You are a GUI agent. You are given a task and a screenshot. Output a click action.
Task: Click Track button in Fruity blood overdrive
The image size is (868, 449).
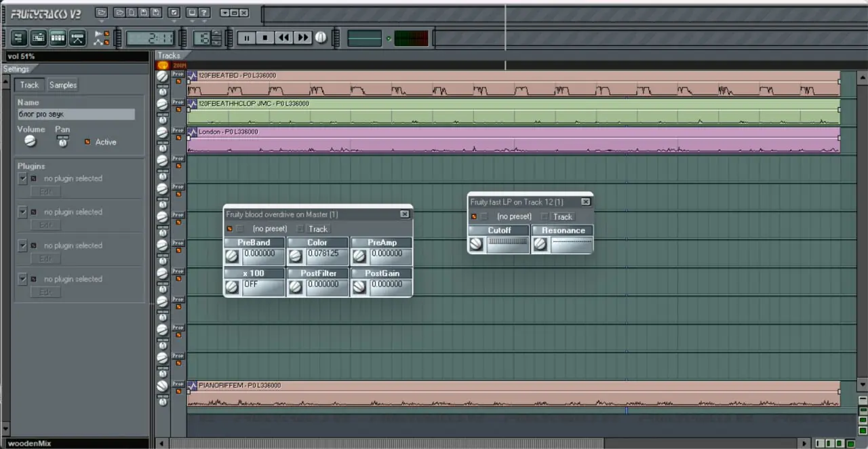[x=318, y=229]
